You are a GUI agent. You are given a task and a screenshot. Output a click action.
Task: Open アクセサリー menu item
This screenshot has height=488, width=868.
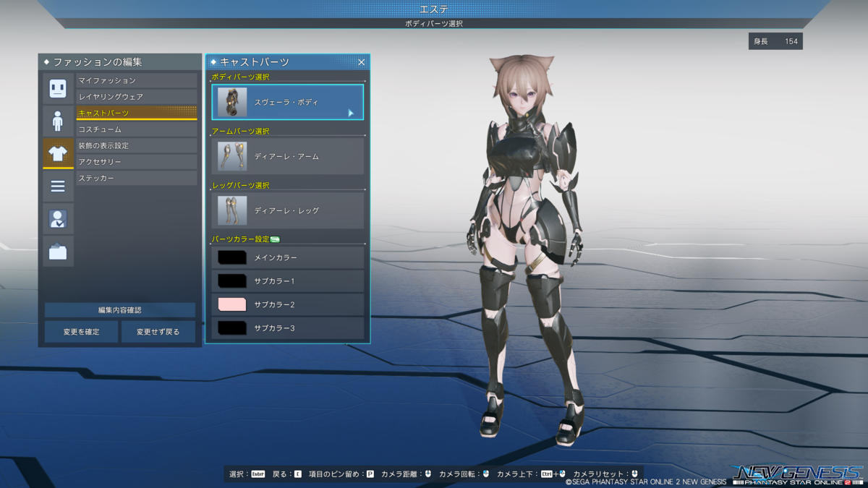(137, 161)
